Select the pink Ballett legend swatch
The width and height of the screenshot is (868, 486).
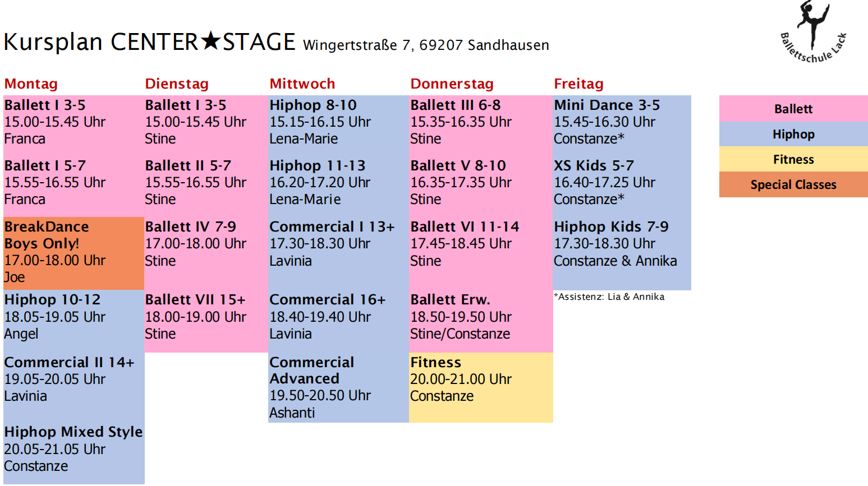click(x=793, y=109)
